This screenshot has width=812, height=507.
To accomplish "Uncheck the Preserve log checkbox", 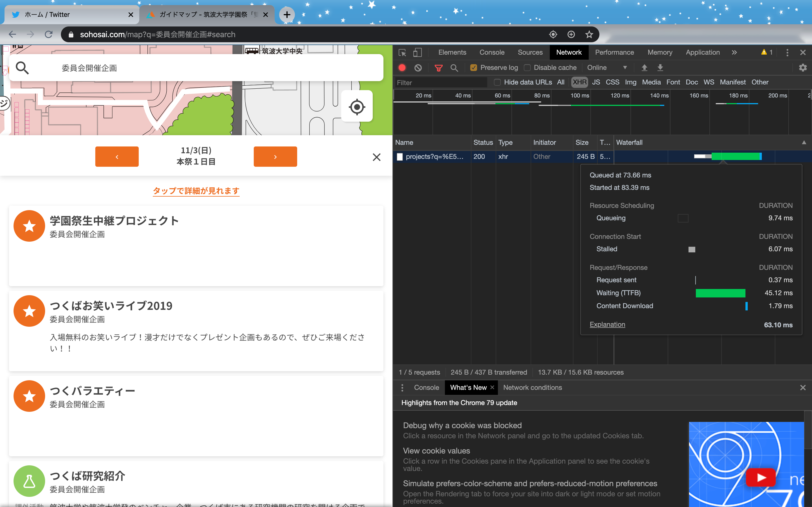I will 473,68.
